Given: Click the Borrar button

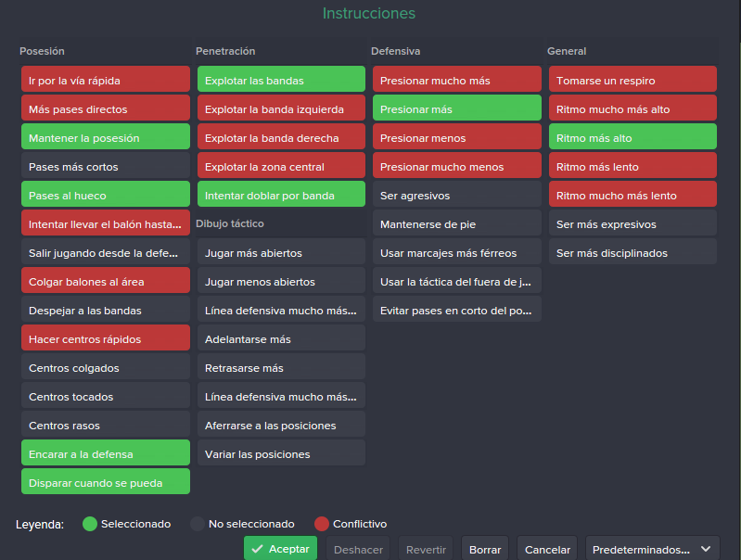Looking at the screenshot, I should click(485, 549).
